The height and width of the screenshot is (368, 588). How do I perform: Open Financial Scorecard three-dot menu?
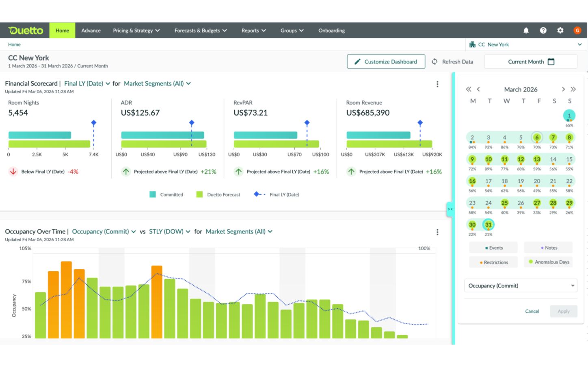pos(437,84)
